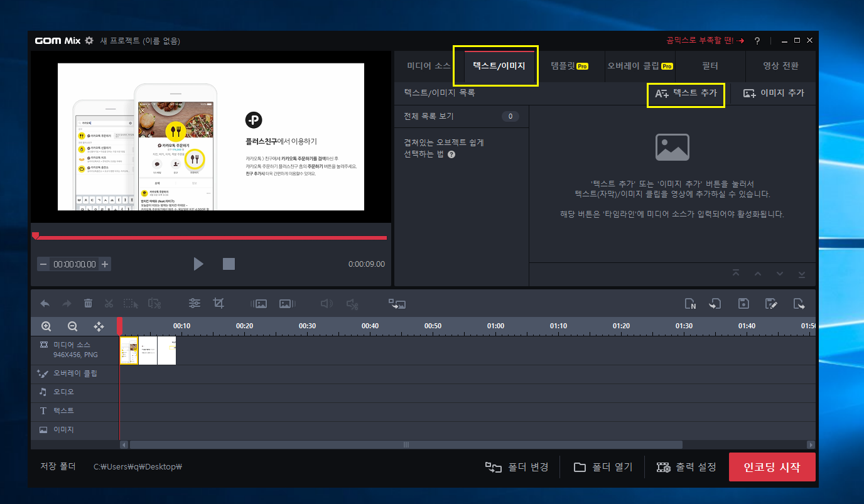Viewport: 864px width, 504px height.
Task: Move item to top in list
Action: (736, 274)
